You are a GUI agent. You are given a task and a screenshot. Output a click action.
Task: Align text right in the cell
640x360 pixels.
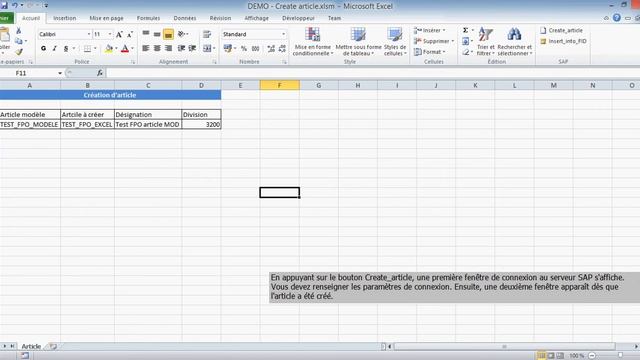pyautogui.click(x=168, y=48)
